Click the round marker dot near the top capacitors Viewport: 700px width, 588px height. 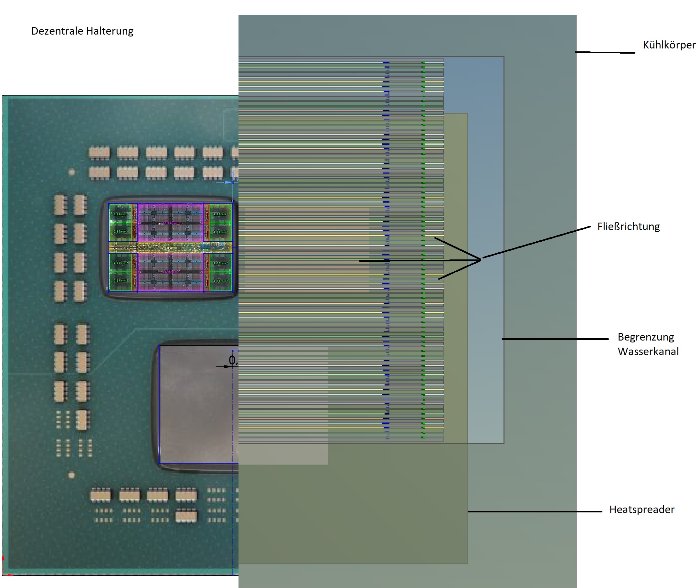(71, 172)
